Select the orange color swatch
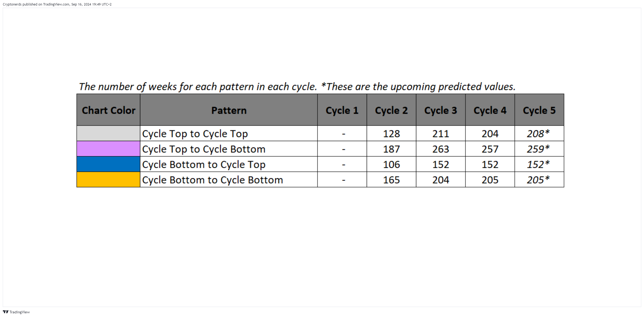Image resolution: width=644 pixels, height=317 pixels. [x=108, y=180]
